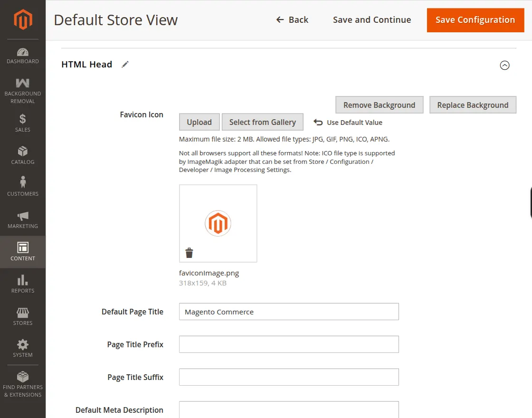
Task: Open the Reports sidebar icon
Action: pos(22,281)
